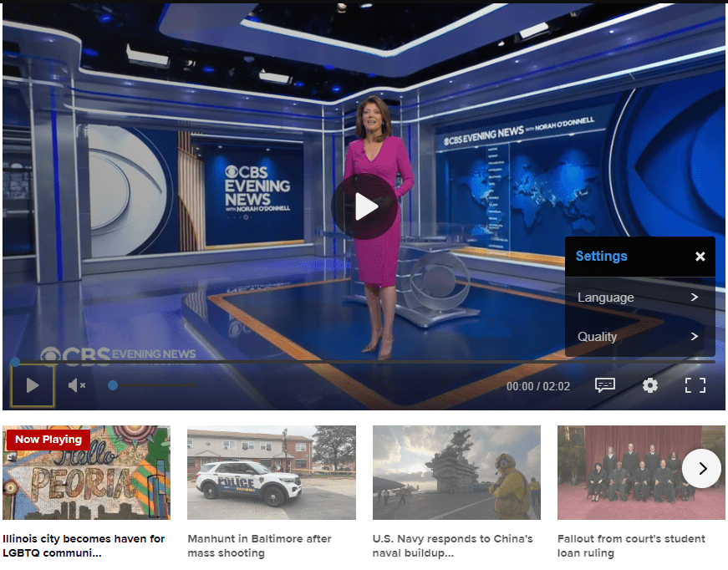Unmute the video using speaker icon
Viewport: 728px width, 570px height.
click(77, 385)
